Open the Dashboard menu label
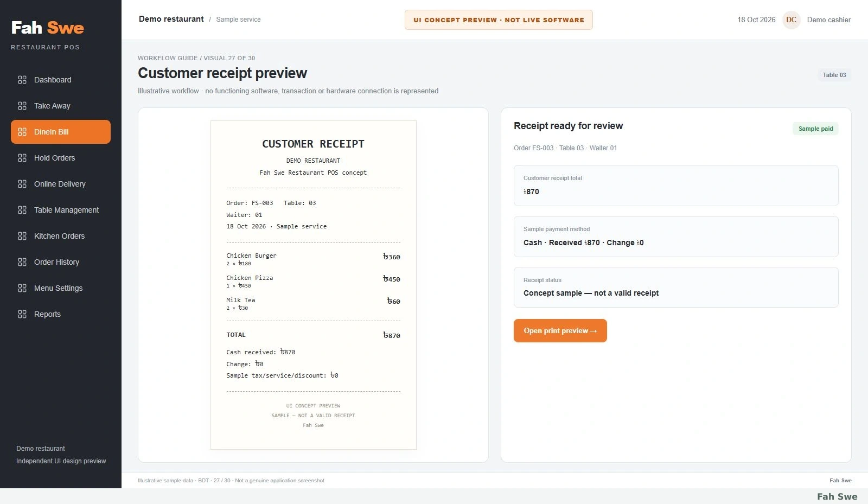The image size is (868, 504). coord(53,80)
